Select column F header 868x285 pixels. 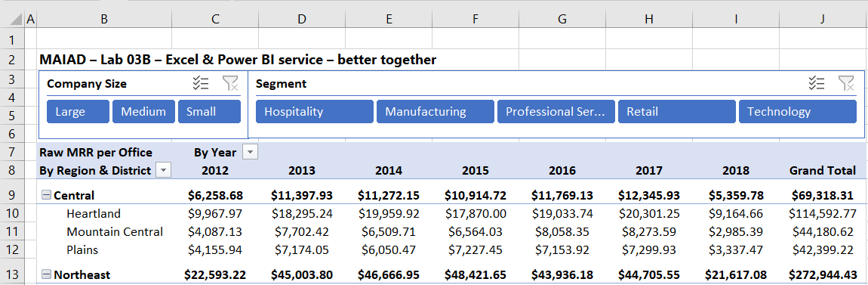(x=476, y=19)
